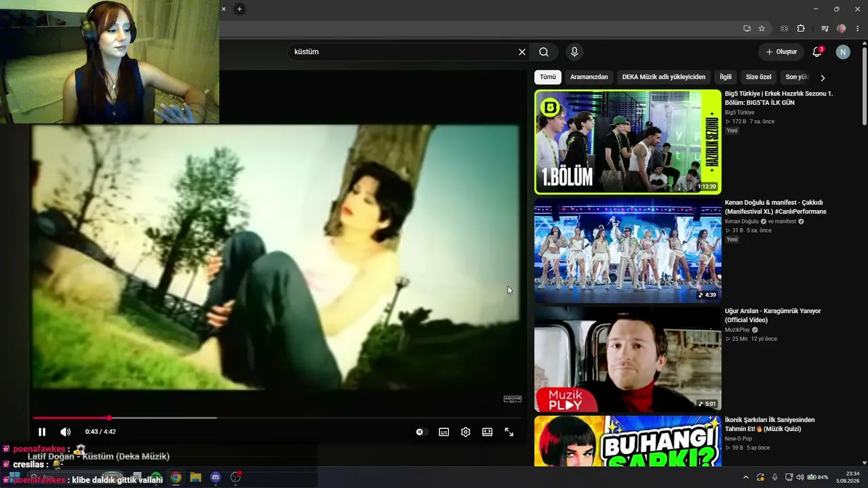Select the "Size özel" filter chip
The height and width of the screenshot is (488, 868).
[x=759, y=77]
